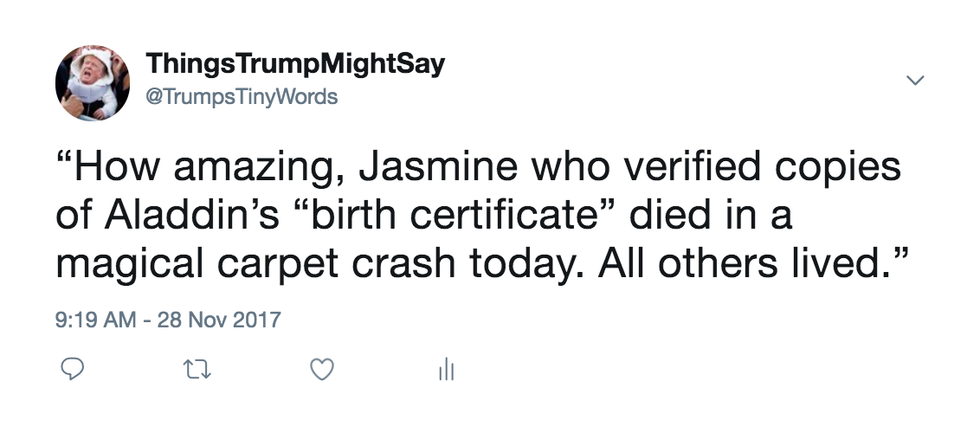
Task: Click the words "How amazing" in the tweet
Action: coord(202,168)
